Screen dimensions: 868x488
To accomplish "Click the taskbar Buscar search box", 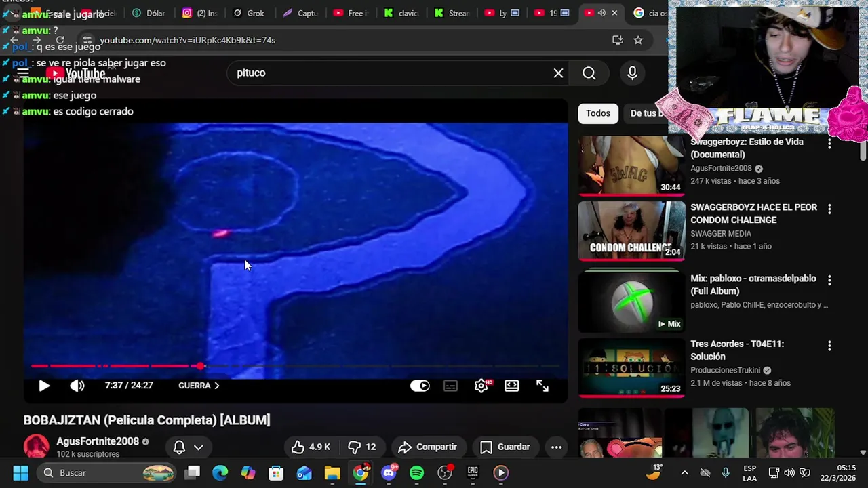I will click(106, 473).
